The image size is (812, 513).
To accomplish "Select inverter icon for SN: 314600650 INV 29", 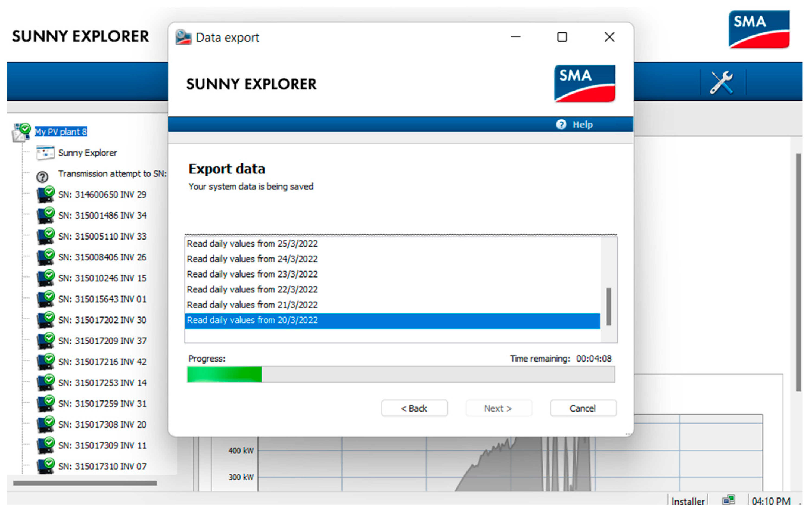I will 45,195.
